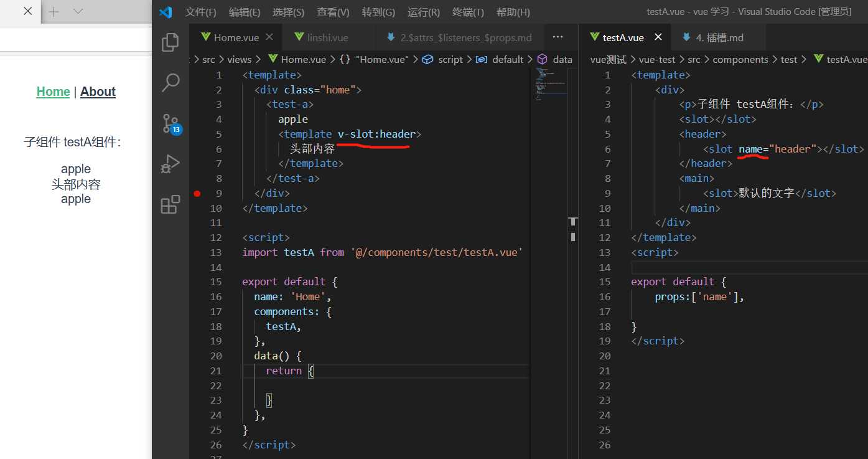Click the VS Code logo icon
868x459 pixels.
point(165,12)
